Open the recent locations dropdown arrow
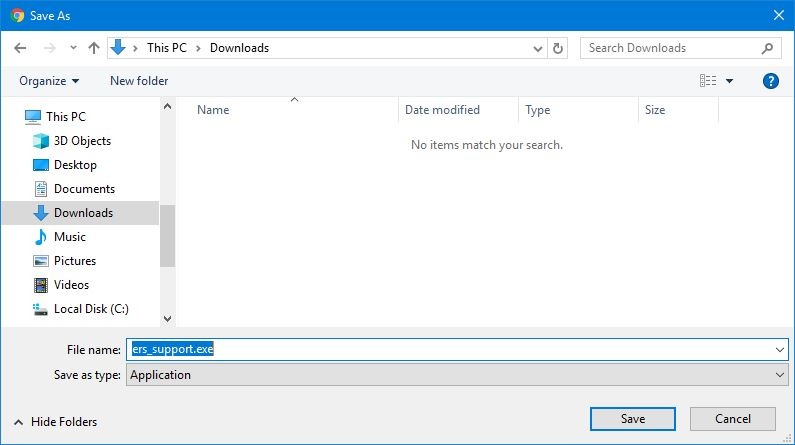This screenshot has height=445, width=795. pyautogui.click(x=74, y=48)
